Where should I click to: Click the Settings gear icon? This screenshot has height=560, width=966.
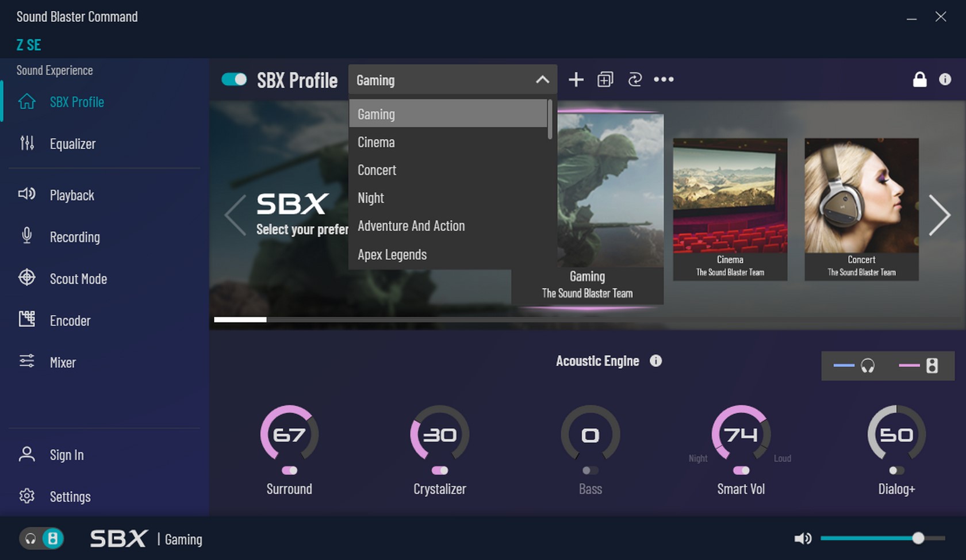pos(27,496)
